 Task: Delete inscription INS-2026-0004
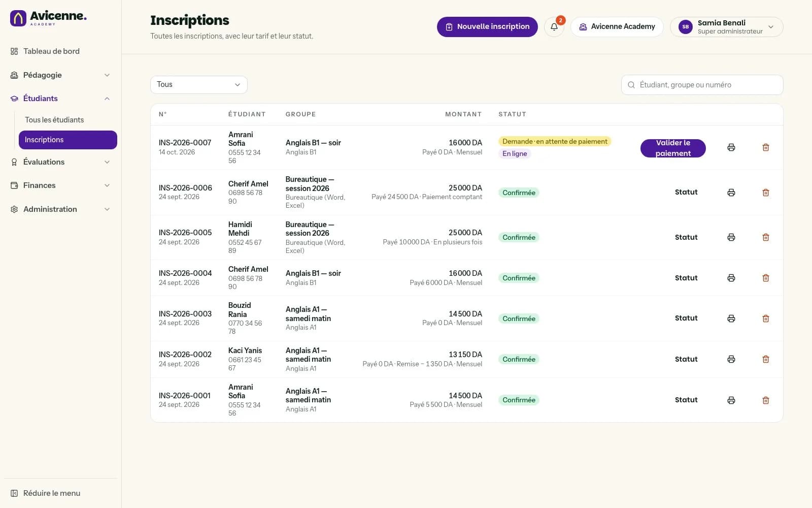(x=766, y=278)
